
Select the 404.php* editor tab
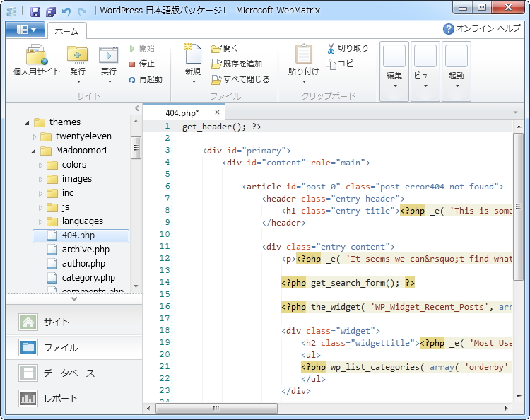182,112
